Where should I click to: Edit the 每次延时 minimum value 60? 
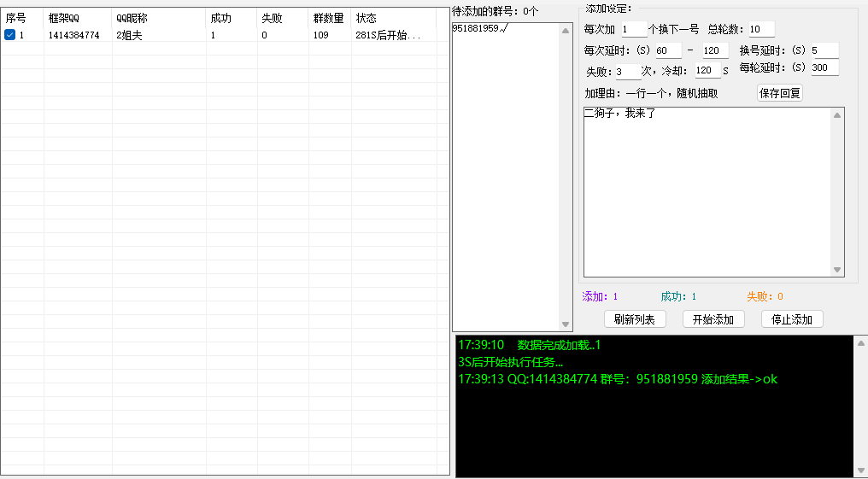click(x=667, y=50)
